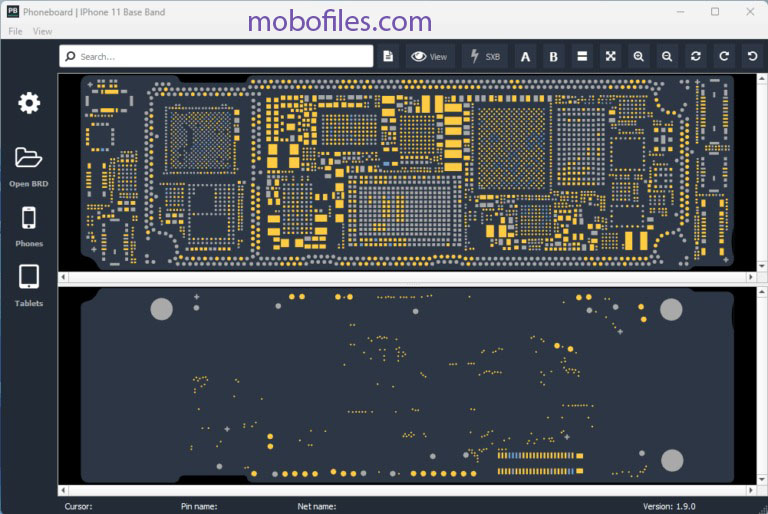Click top board view scroll down arrow
Viewport: 768px width, 514px height.
tap(762, 266)
